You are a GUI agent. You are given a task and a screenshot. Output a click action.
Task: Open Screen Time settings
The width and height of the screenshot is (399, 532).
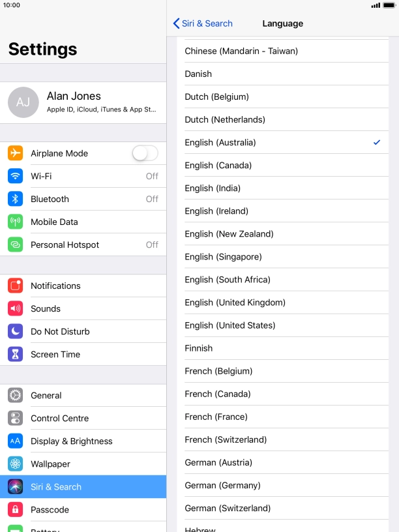coord(83,354)
